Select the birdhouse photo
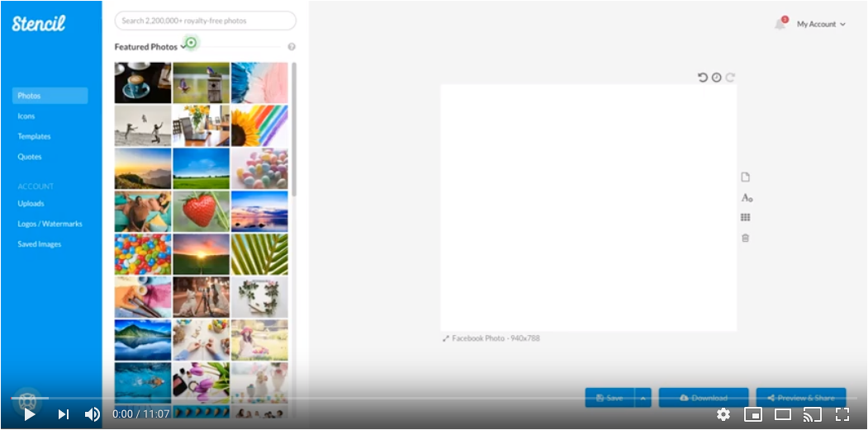The width and height of the screenshot is (868, 430). 201,83
